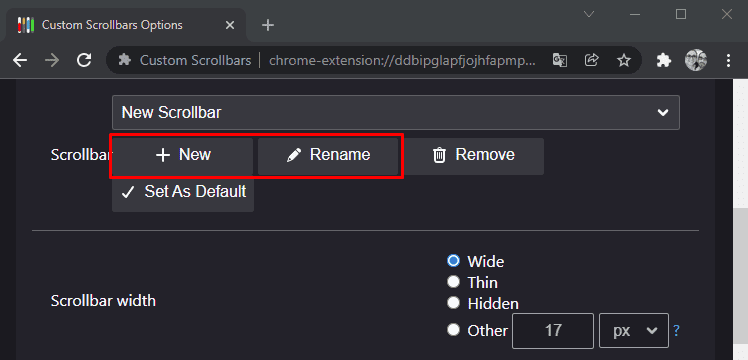Image resolution: width=748 pixels, height=360 pixels.
Task: Open the translate page icon
Action: coord(560,61)
